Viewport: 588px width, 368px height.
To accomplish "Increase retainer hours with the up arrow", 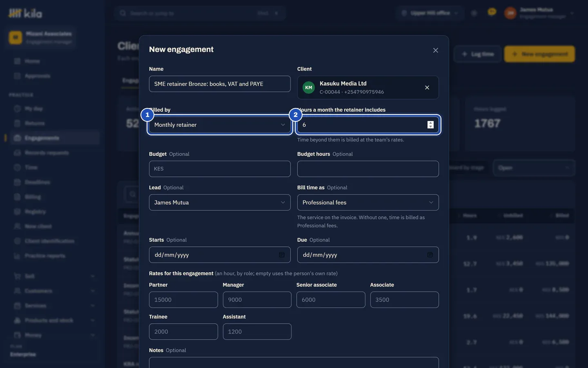I will [430, 123].
